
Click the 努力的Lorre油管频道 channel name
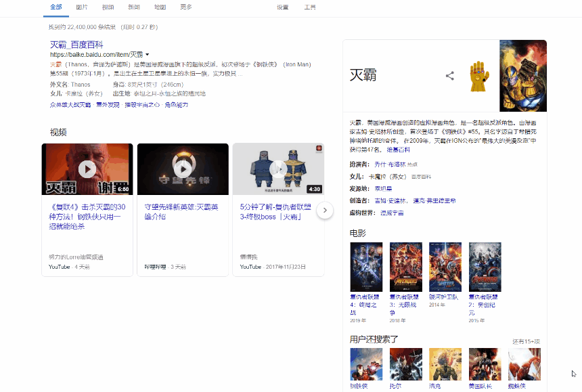point(76,257)
